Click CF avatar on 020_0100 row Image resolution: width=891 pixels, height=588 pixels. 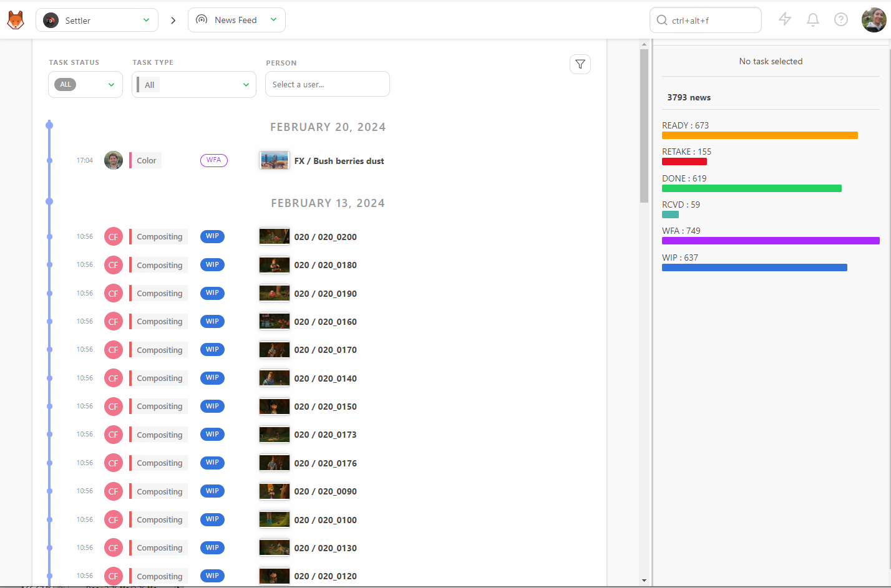pyautogui.click(x=114, y=520)
